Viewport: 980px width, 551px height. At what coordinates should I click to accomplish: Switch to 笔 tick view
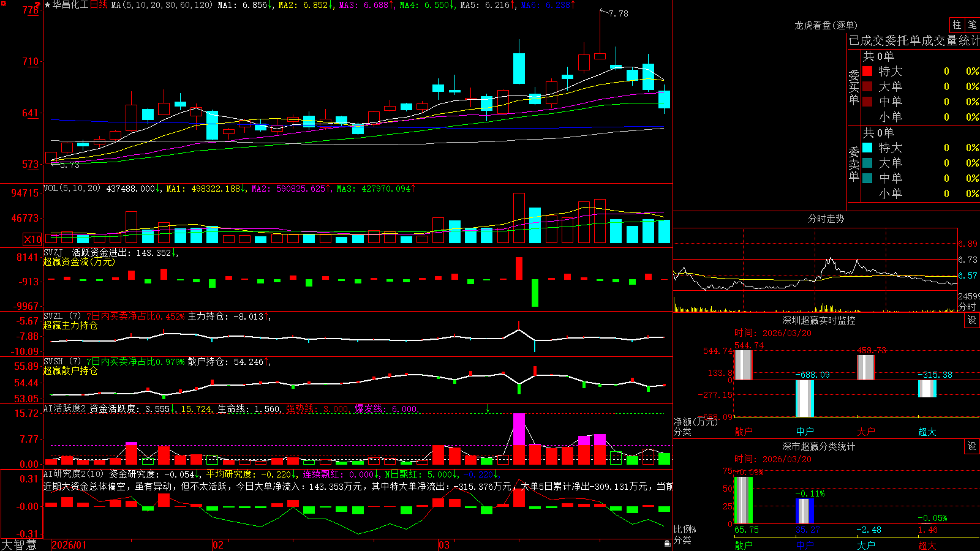(972, 25)
